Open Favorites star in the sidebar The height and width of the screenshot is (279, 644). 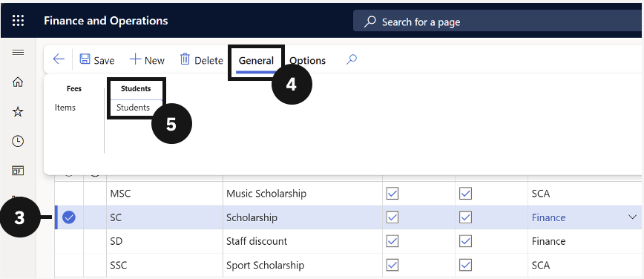pos(18,112)
